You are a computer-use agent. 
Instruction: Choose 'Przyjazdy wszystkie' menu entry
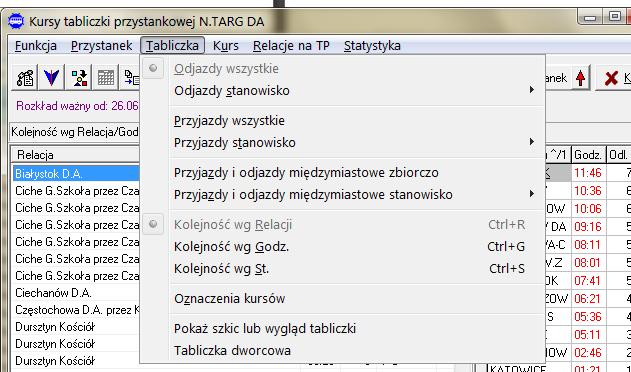pos(343,121)
